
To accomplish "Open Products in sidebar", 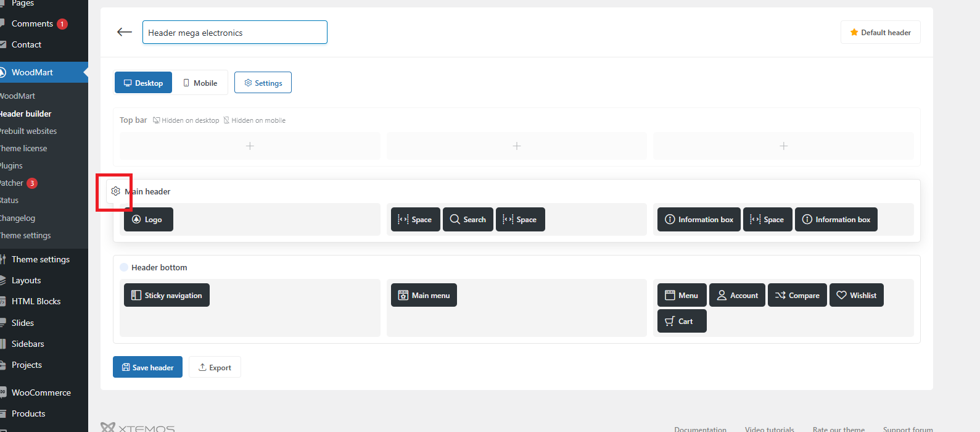I will pos(28,413).
